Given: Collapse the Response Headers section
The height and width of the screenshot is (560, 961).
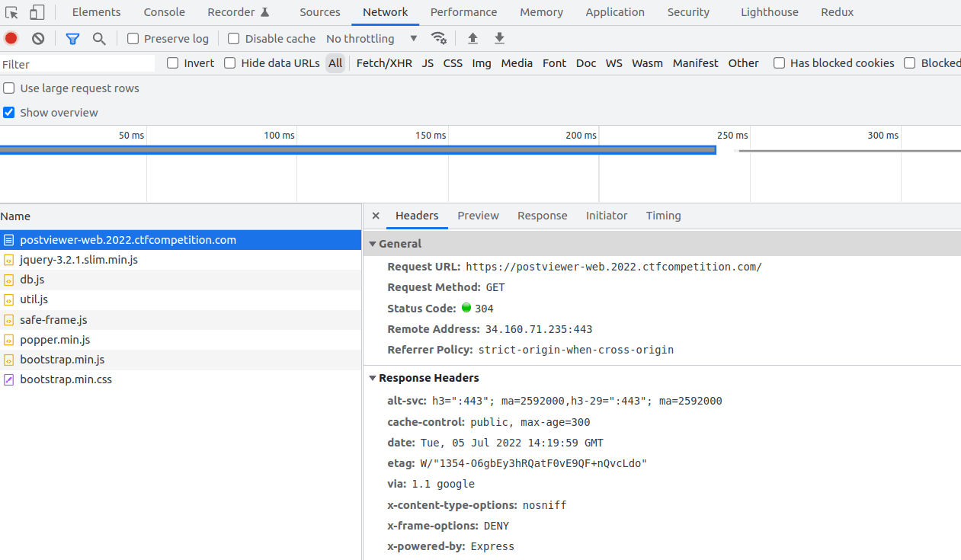Looking at the screenshot, I should coord(373,378).
